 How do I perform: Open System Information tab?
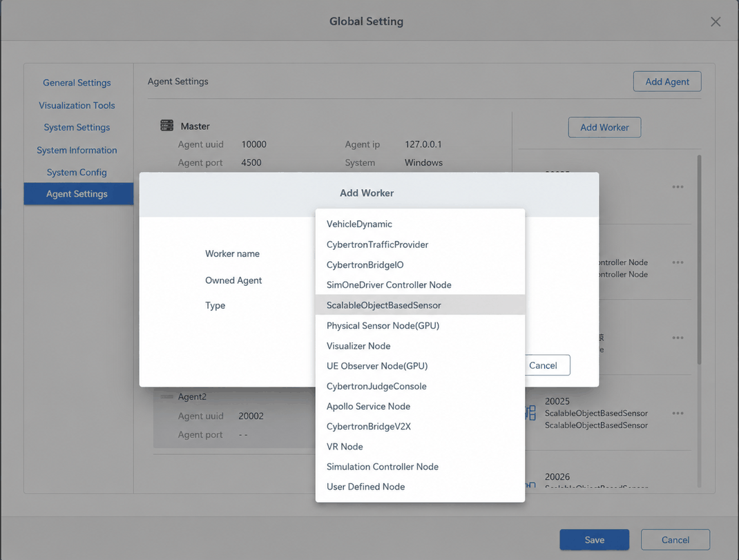pyautogui.click(x=77, y=150)
